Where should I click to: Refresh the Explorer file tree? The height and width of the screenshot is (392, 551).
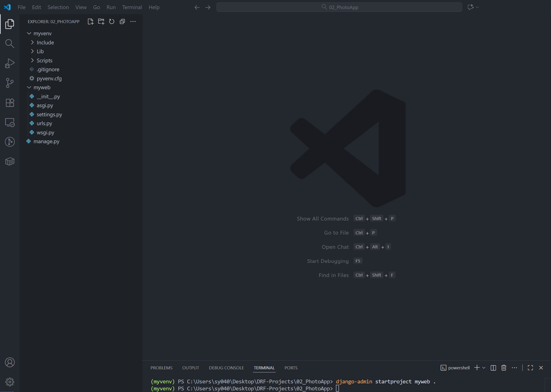click(x=112, y=21)
